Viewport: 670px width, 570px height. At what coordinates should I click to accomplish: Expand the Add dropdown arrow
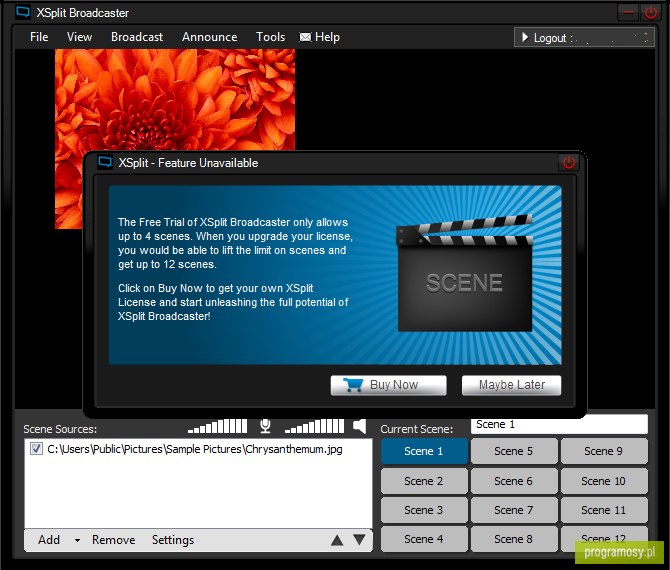77,541
